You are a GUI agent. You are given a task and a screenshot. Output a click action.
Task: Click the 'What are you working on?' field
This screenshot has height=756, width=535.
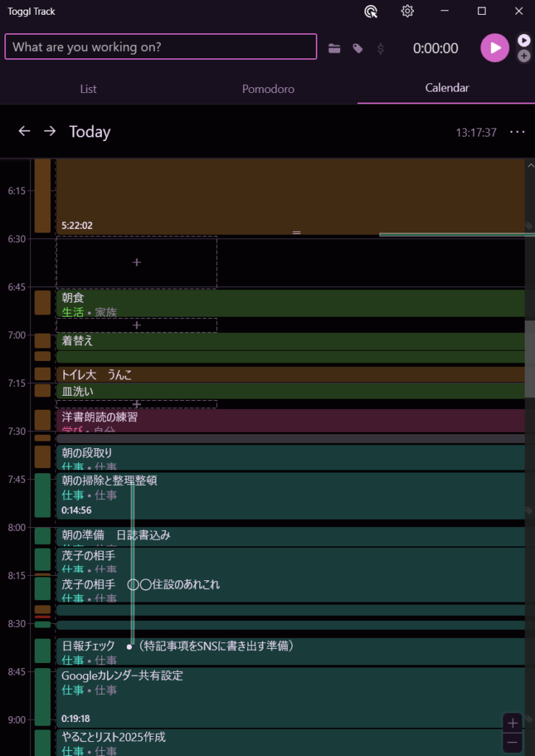[x=161, y=47]
